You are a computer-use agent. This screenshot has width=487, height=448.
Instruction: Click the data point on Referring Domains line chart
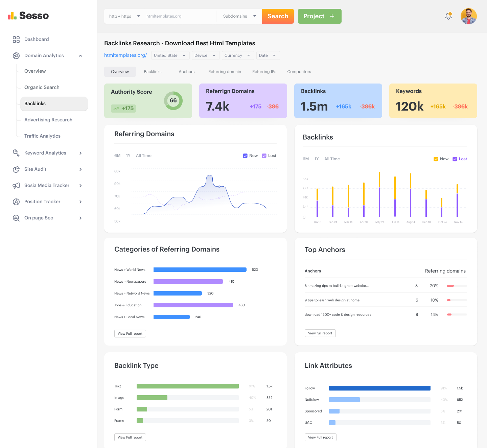click(x=219, y=187)
